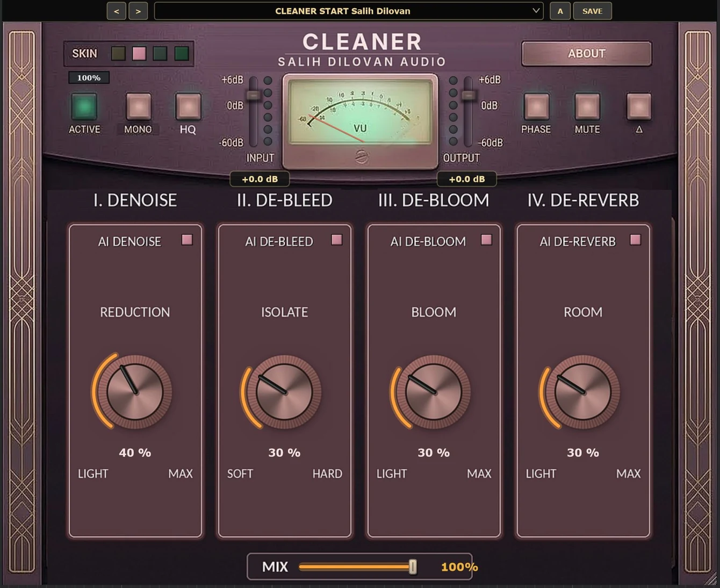Go to previous preset with left arrow

click(117, 11)
